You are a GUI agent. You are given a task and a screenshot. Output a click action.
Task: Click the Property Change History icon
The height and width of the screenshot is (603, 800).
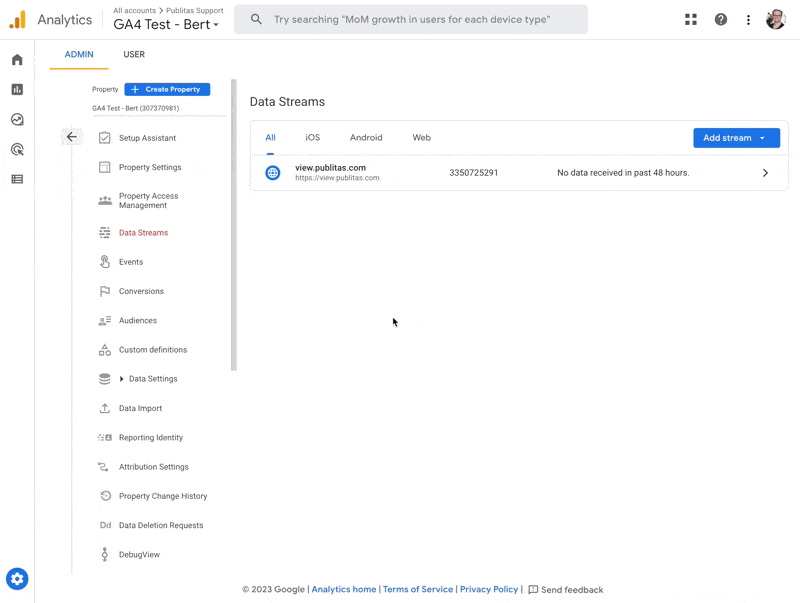pyautogui.click(x=106, y=496)
